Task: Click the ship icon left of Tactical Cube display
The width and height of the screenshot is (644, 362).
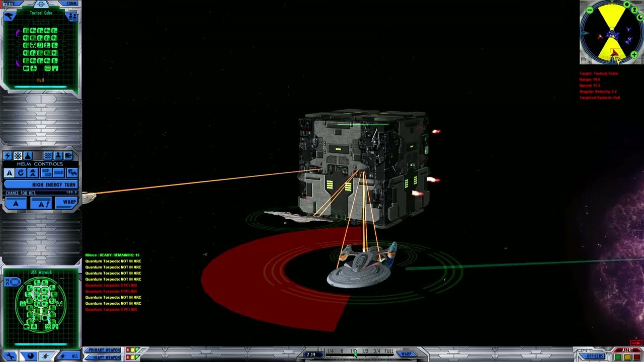Action: [9, 16]
